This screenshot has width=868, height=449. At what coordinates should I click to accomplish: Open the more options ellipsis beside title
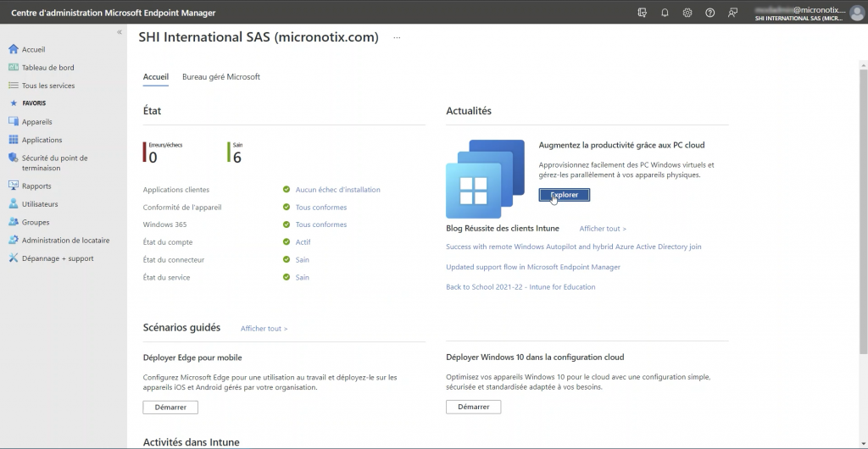[x=397, y=37]
